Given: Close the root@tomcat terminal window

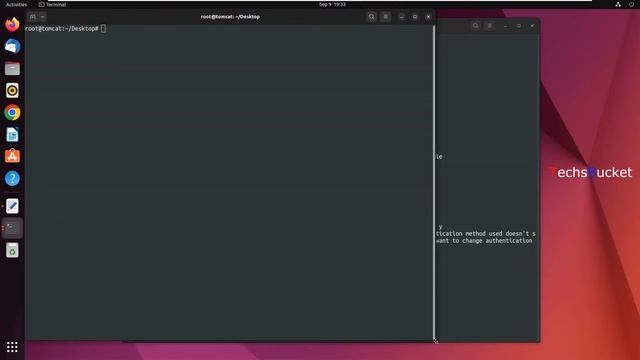Looking at the screenshot, I should coord(428,17).
